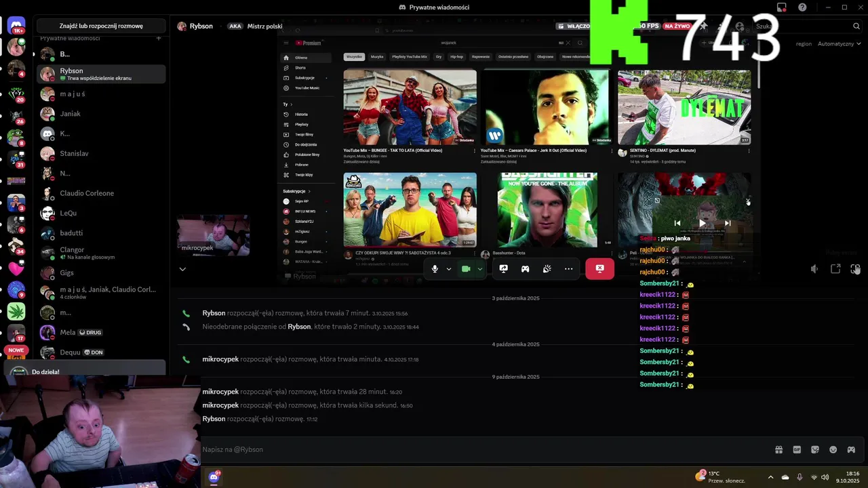Select 'Playlisty YouTube Mix' chip
The height and width of the screenshot is (488, 868).
click(410, 57)
